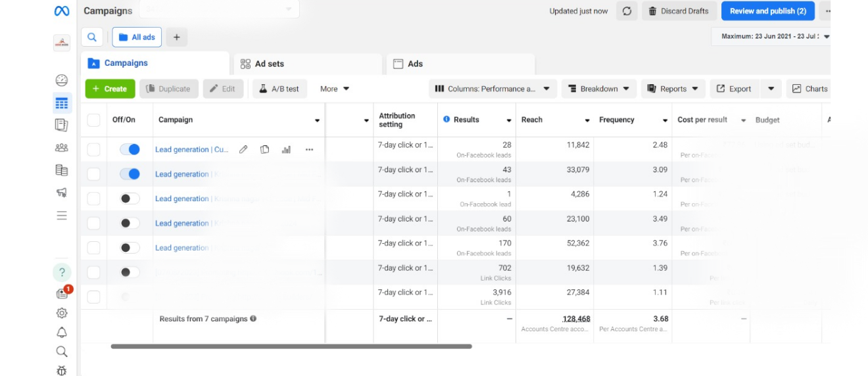This screenshot has width=868, height=376.
Task: Click the pencil edit icon on first campaign row
Action: [x=243, y=150]
